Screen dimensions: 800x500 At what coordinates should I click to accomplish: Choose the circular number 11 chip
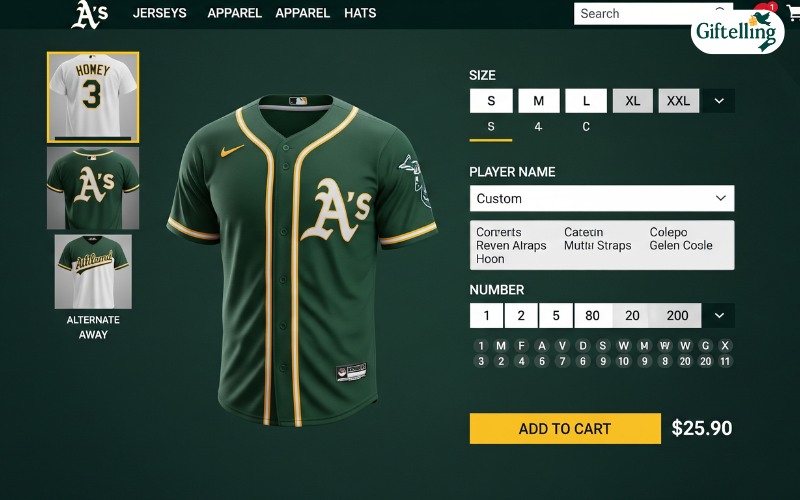(725, 362)
